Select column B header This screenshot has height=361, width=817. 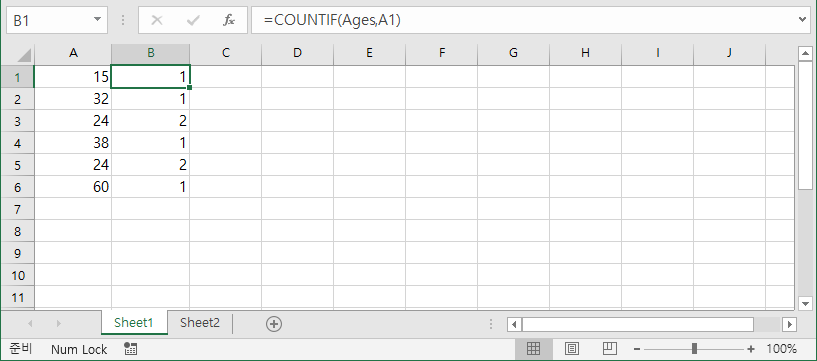151,53
